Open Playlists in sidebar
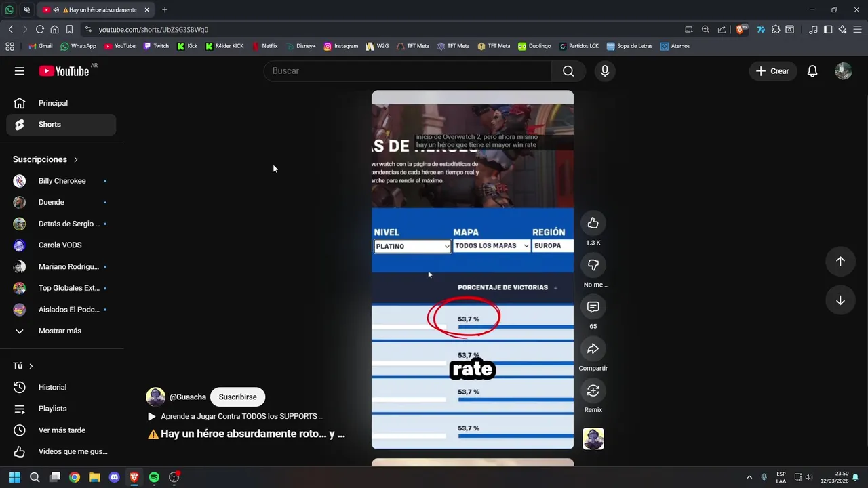Screen dimensions: 868x488 click(x=62, y=409)
